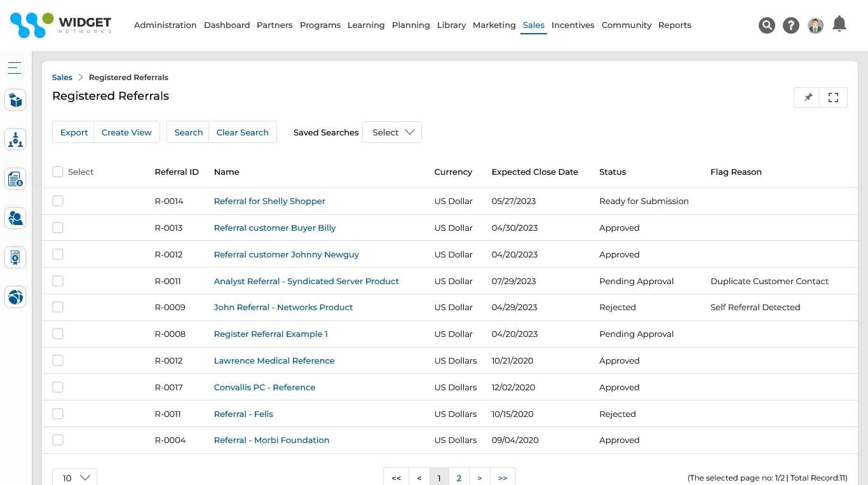
Task: Switch to the Incentives menu
Action: pyautogui.click(x=573, y=25)
